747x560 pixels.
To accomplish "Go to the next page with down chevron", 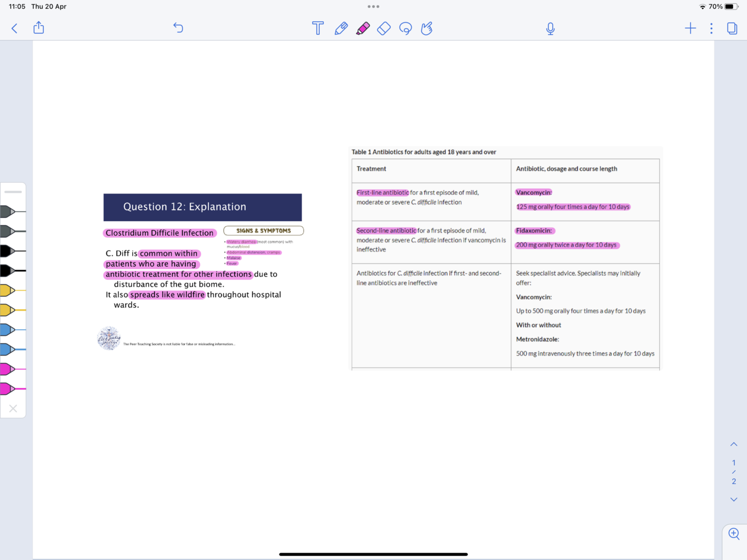I will pos(734,500).
